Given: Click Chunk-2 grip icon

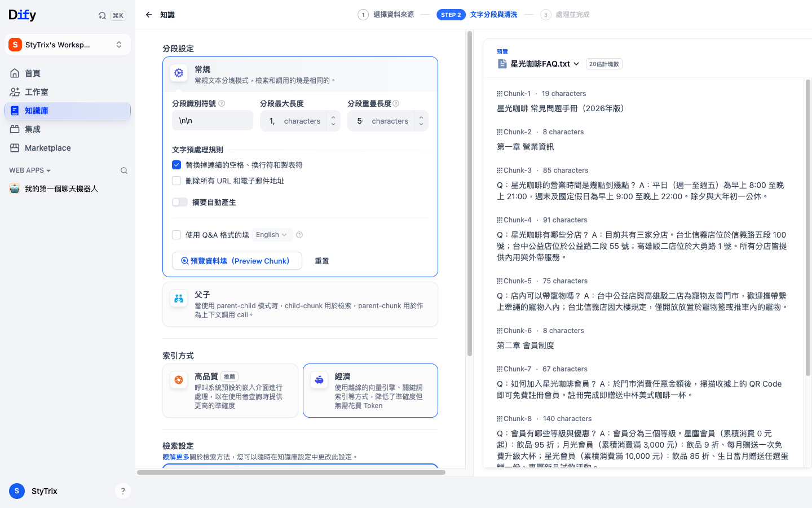Looking at the screenshot, I should pos(500,132).
